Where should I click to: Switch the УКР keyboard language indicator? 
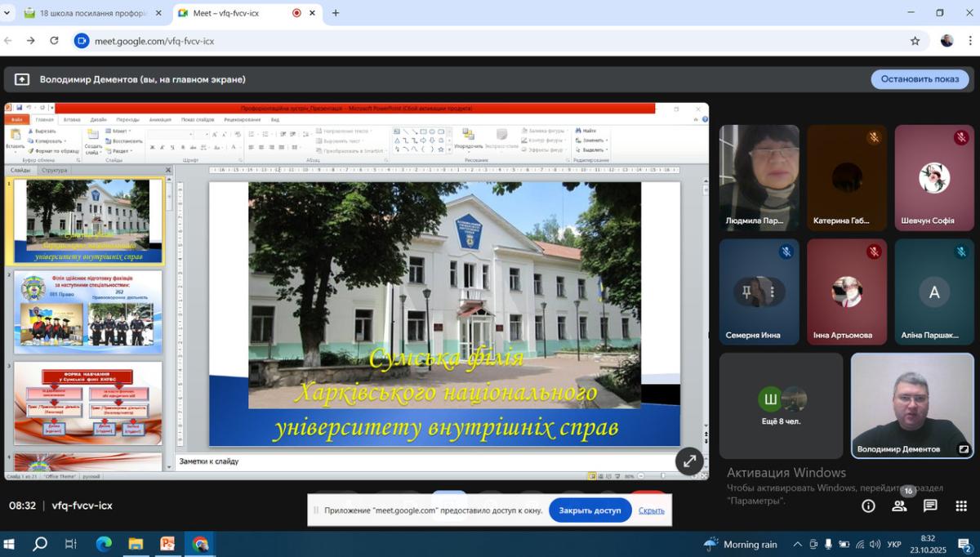click(x=893, y=545)
